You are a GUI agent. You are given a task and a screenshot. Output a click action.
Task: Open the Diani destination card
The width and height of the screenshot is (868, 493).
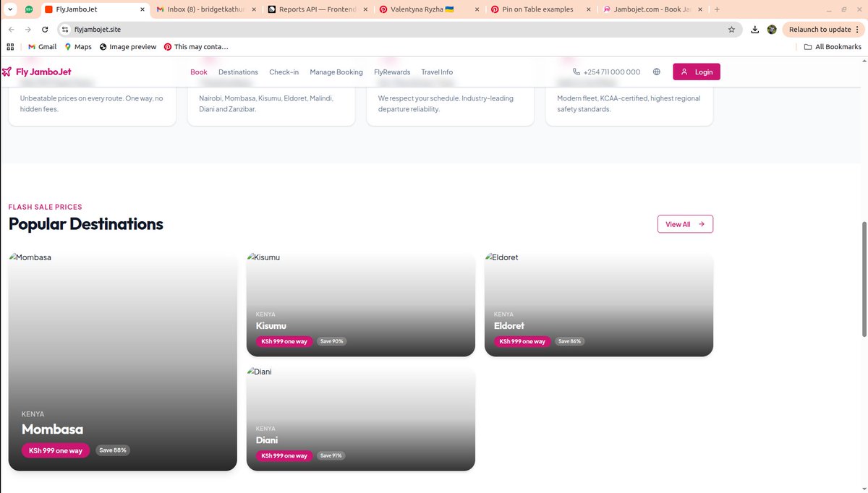361,419
